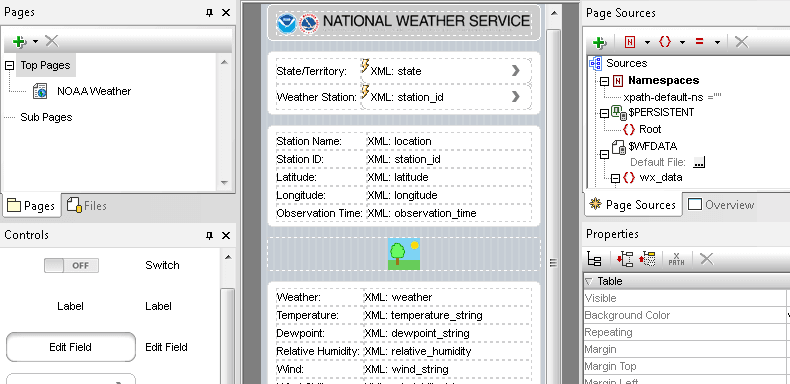This screenshot has width=790, height=384.
Task: Click the NOAA logo in the page header
Action: tap(287, 23)
